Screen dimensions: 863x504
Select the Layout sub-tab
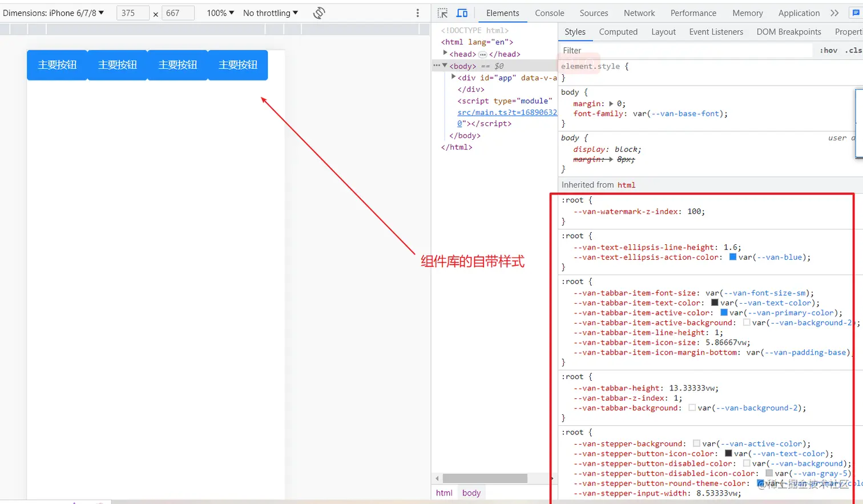click(x=663, y=32)
